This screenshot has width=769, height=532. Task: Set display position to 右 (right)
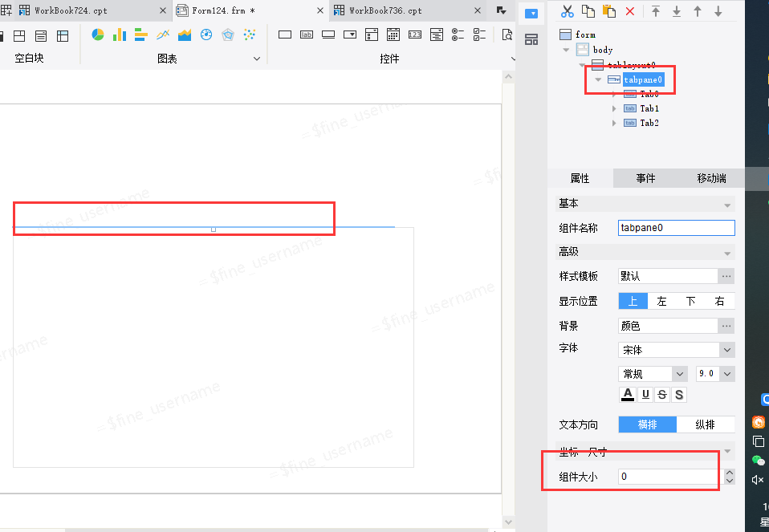(720, 301)
